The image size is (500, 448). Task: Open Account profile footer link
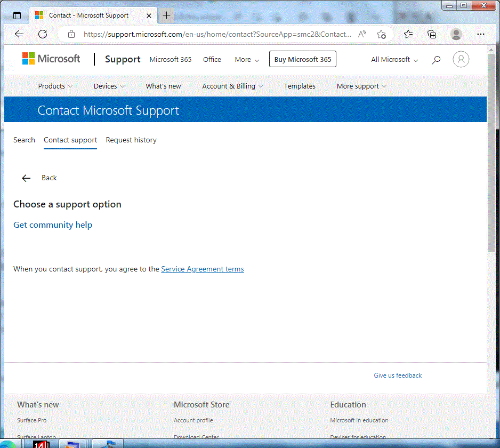(x=193, y=421)
